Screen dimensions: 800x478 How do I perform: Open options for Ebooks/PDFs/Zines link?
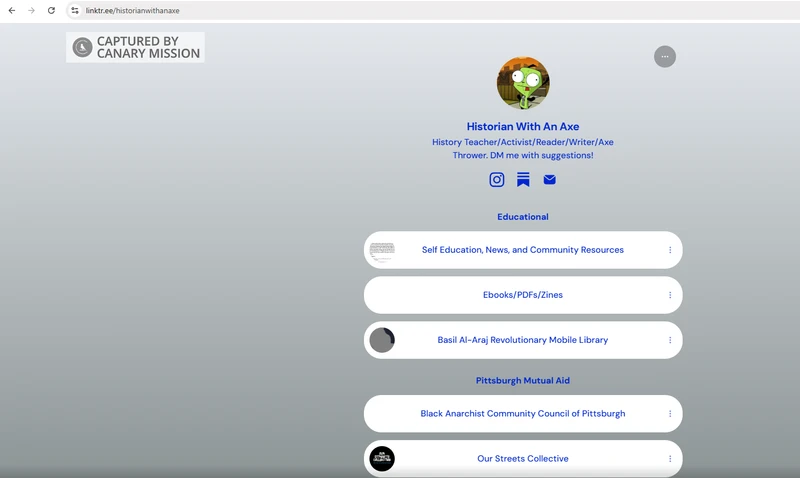coord(670,295)
